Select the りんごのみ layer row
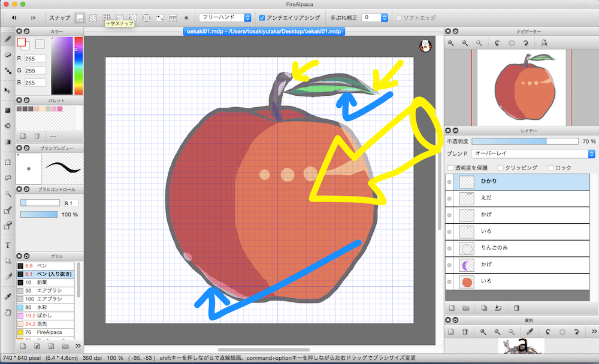This screenshot has width=599, height=364. (518, 248)
